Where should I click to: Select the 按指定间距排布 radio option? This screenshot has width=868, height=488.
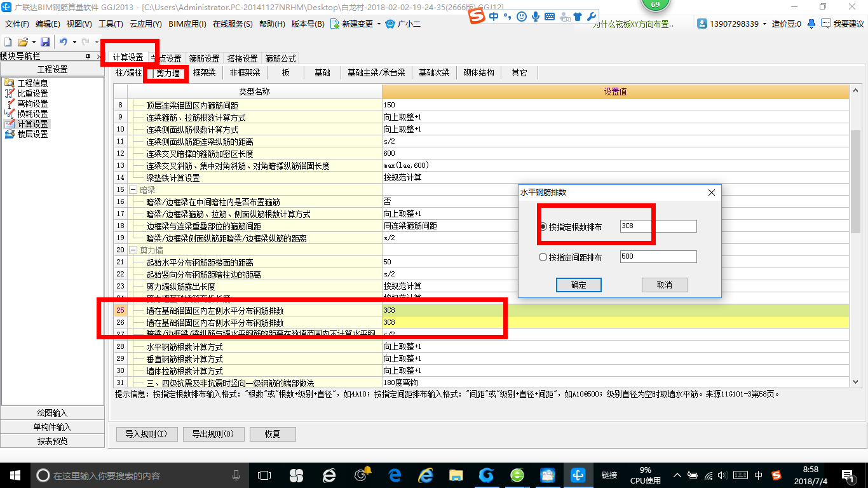543,257
